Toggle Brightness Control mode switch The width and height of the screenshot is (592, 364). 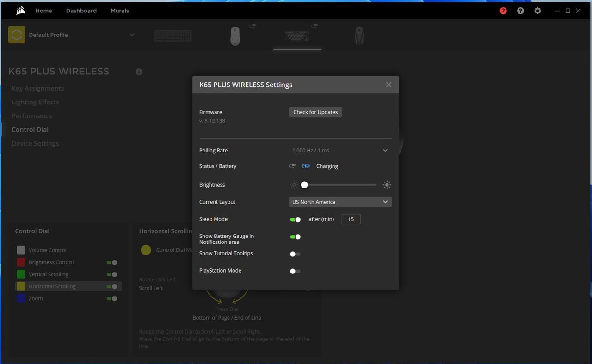click(x=112, y=262)
